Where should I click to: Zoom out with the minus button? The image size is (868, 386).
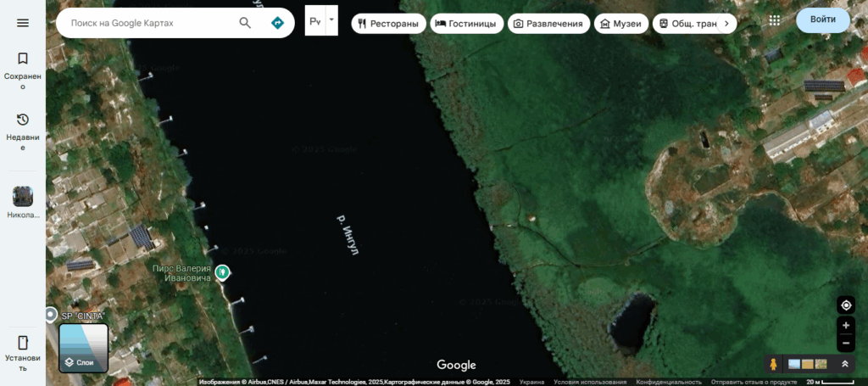pos(845,343)
